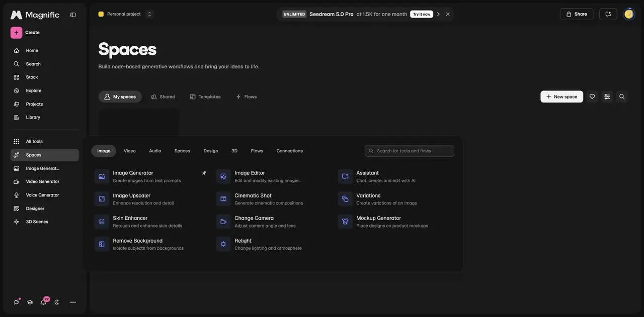Open the Home page from sidebar
Screen dimensions: 644x317
click(x=44, y=51)
